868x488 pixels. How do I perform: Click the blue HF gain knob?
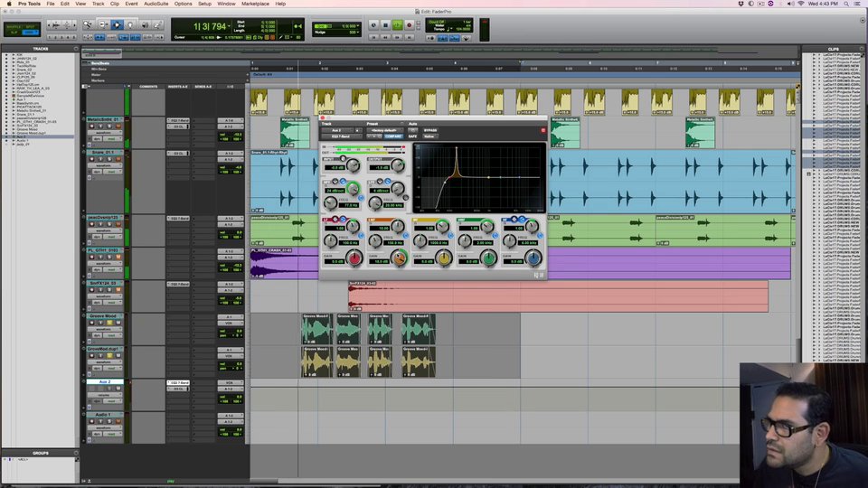(x=533, y=258)
